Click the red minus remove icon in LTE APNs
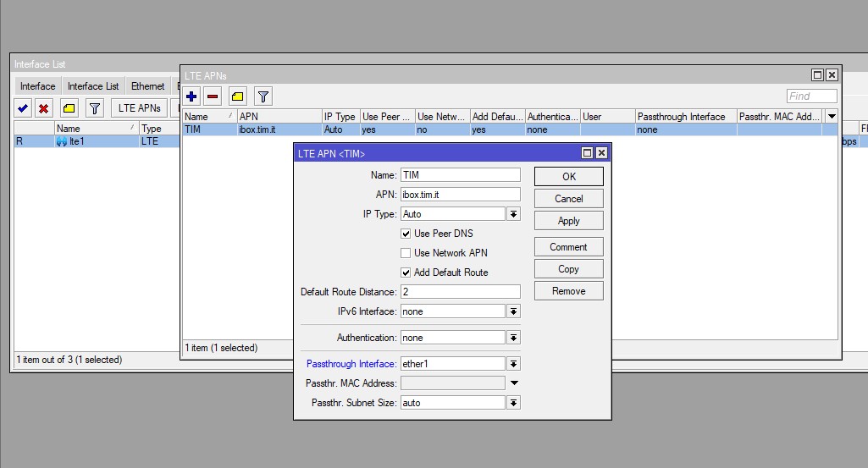This screenshot has width=868, height=468. 213,96
